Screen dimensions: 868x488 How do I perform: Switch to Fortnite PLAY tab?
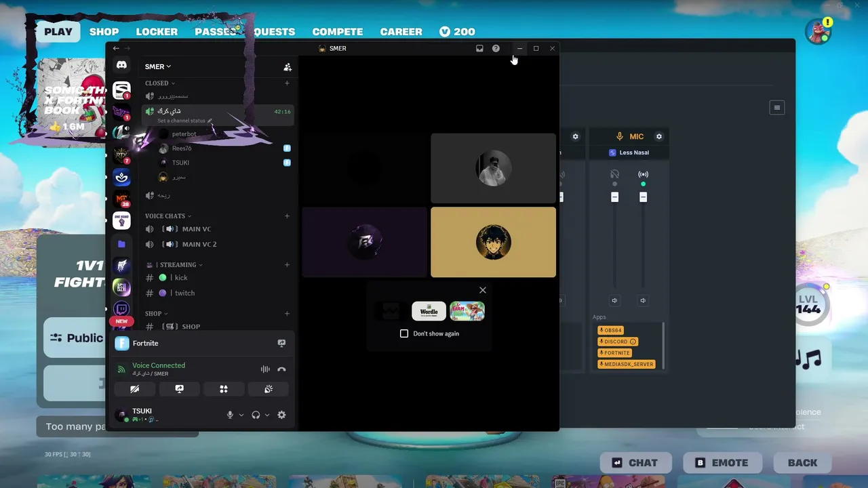(x=58, y=32)
